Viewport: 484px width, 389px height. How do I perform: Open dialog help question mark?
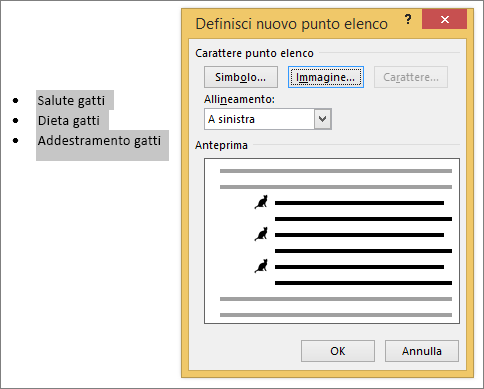[x=408, y=19]
